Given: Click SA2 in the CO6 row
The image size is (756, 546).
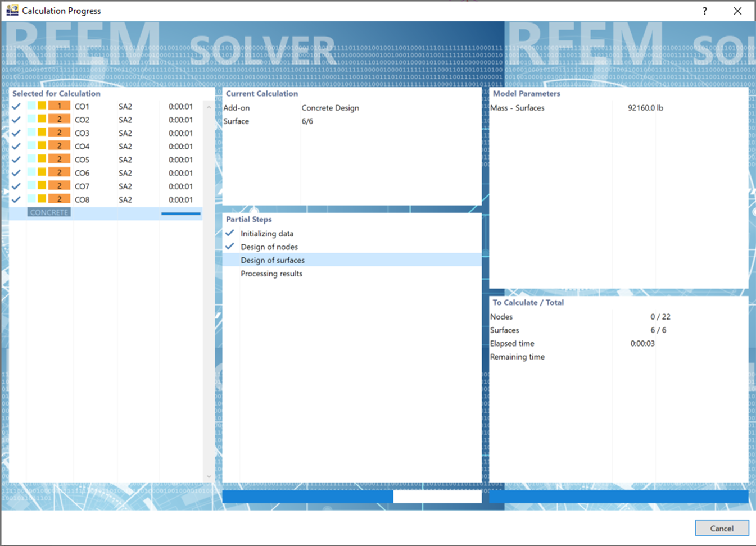Looking at the screenshot, I should pyautogui.click(x=125, y=173).
